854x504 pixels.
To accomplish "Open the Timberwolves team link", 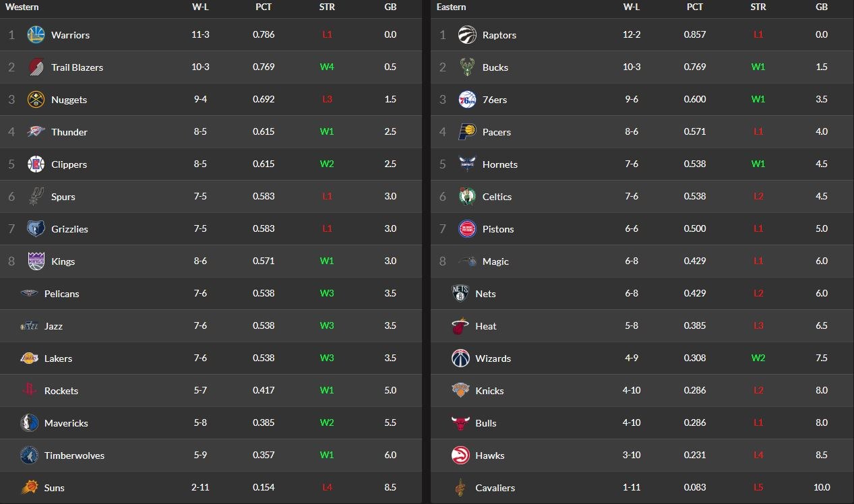I will point(74,455).
